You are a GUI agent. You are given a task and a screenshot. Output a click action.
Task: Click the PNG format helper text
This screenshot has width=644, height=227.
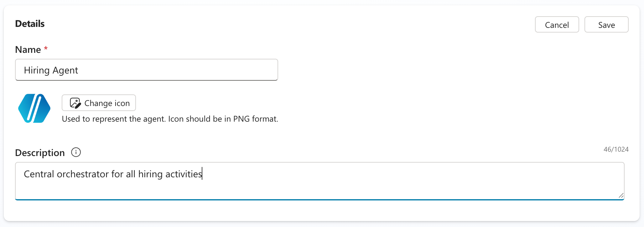[170, 119]
